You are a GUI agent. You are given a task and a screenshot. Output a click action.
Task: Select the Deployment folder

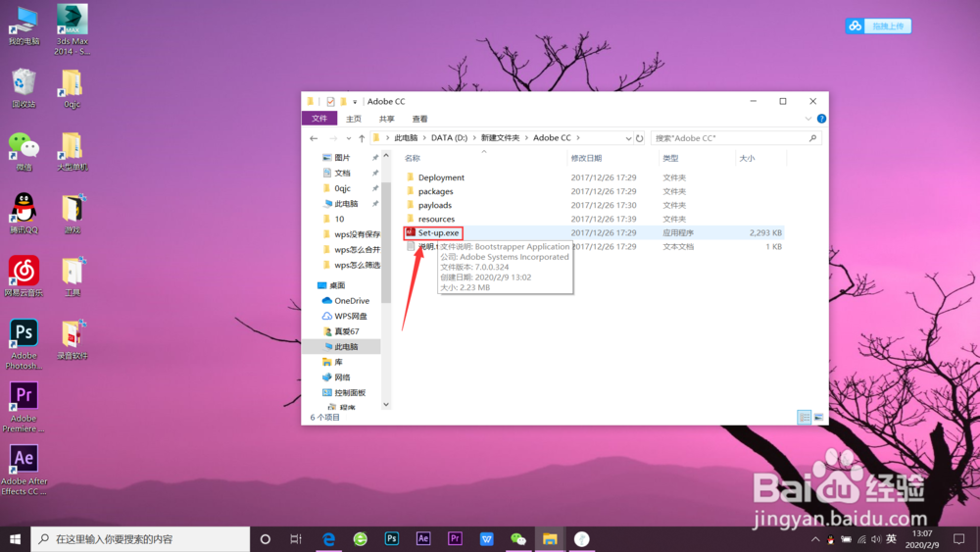tap(441, 177)
